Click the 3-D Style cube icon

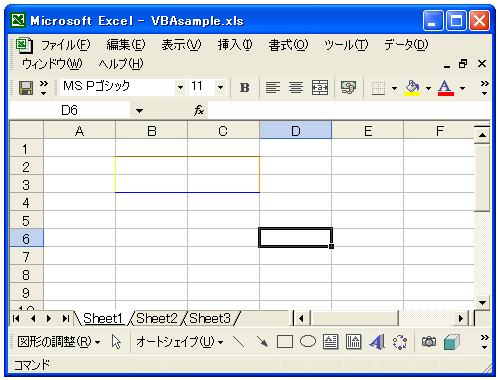[x=452, y=342]
